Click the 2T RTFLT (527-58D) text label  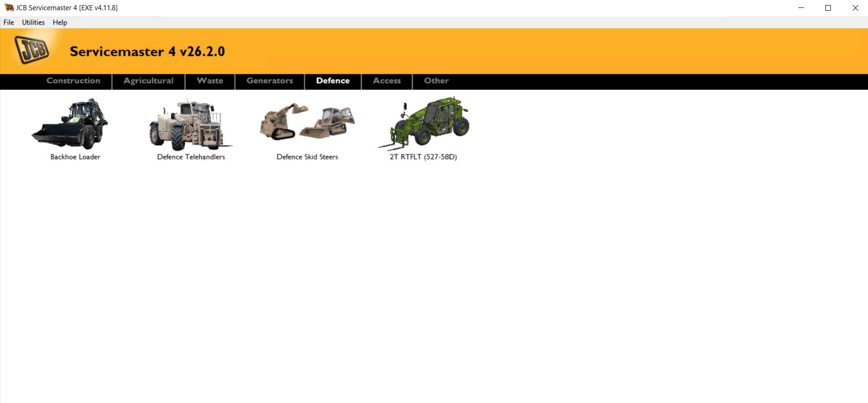423,157
